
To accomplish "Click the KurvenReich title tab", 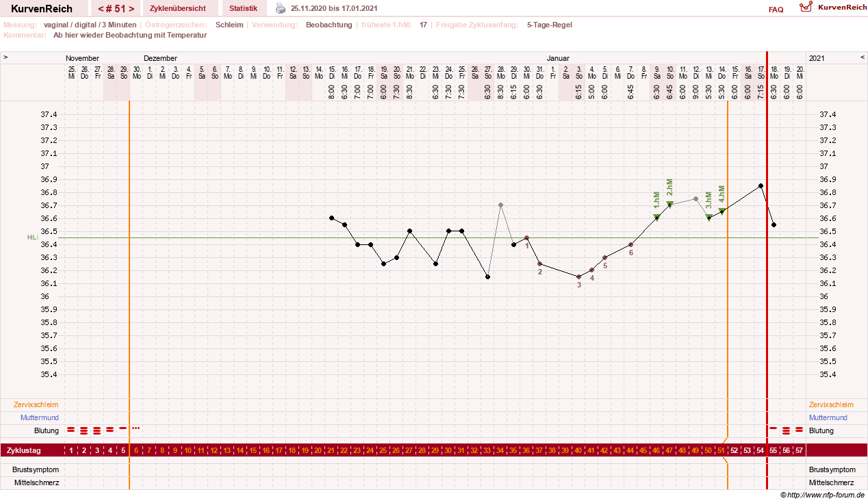I will click(41, 8).
